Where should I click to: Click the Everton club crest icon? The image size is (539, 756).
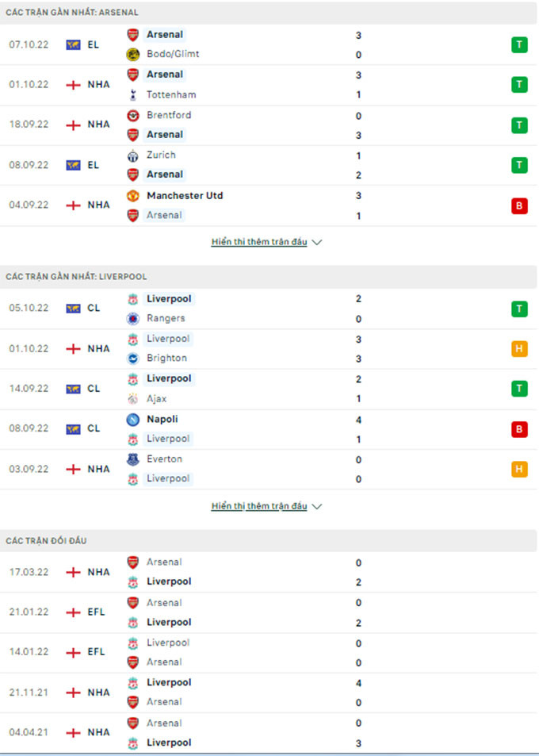[x=133, y=459]
